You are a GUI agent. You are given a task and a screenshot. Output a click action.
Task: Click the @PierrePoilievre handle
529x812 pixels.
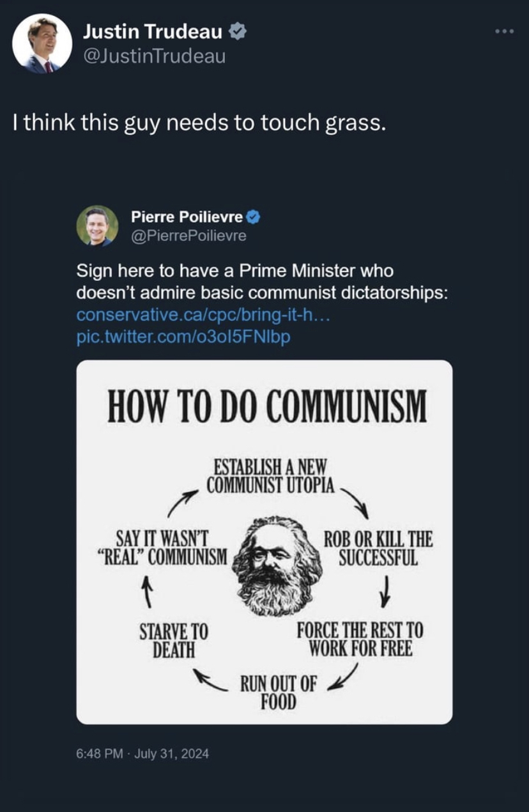click(188, 236)
